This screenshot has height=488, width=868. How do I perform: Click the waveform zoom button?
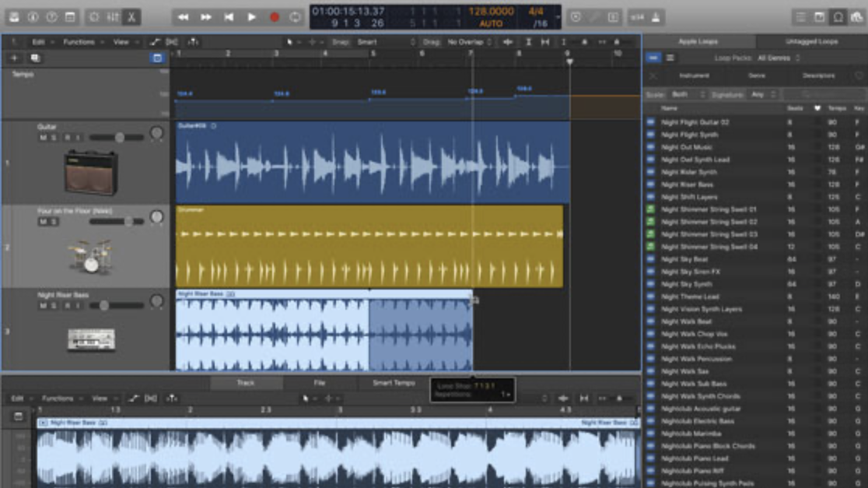(x=507, y=42)
